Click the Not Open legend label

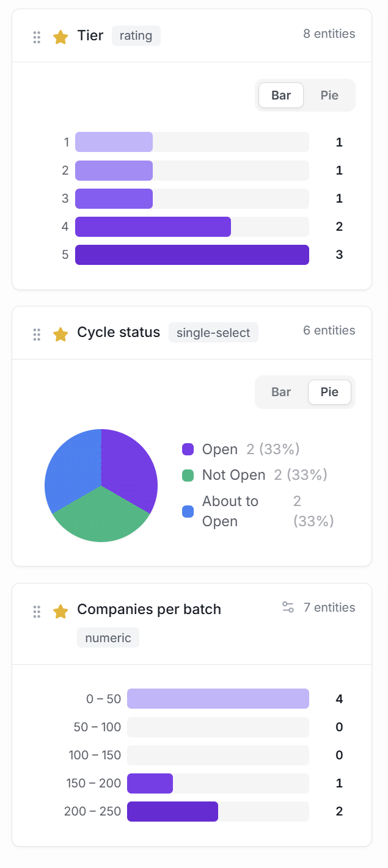coord(233,474)
